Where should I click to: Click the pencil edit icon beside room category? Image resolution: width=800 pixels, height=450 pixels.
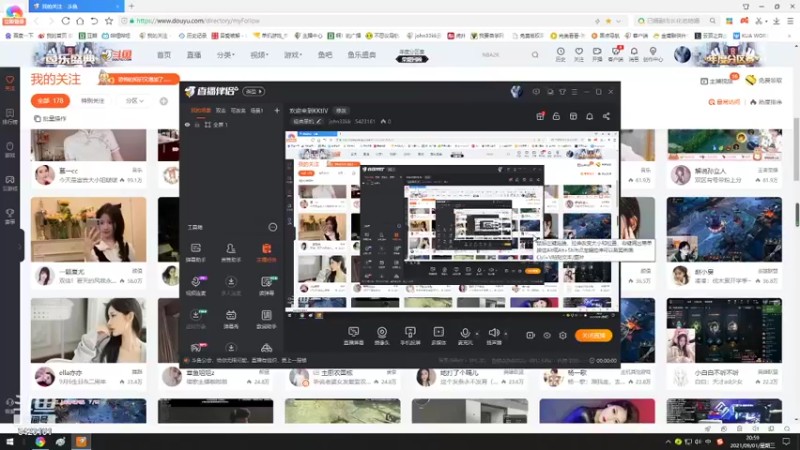[319, 121]
